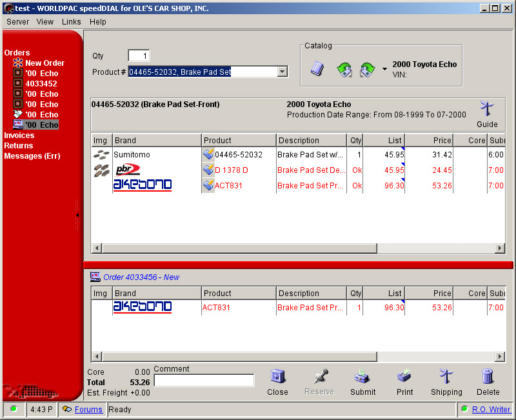Screen dimensions: 516x420
Task: Click the PBR brand logo
Action: tap(128, 170)
